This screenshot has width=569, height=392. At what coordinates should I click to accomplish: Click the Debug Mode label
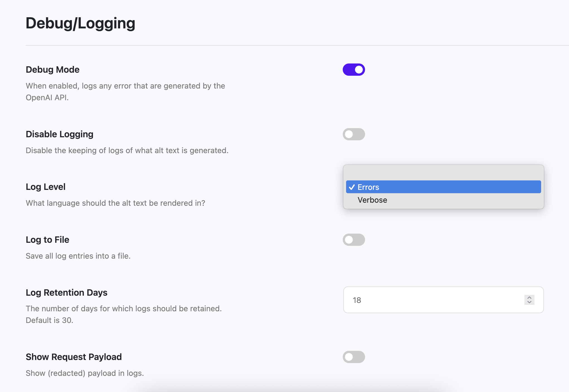[x=53, y=70]
